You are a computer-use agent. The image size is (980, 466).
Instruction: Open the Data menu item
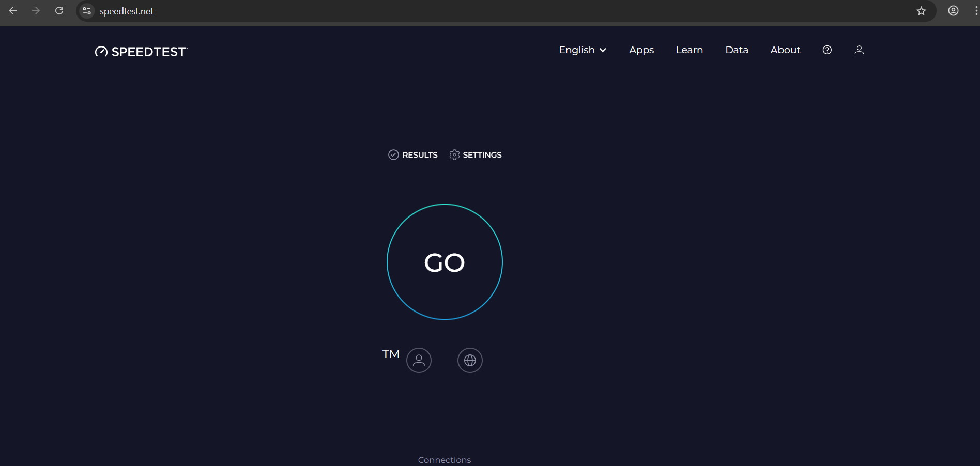coord(737,50)
